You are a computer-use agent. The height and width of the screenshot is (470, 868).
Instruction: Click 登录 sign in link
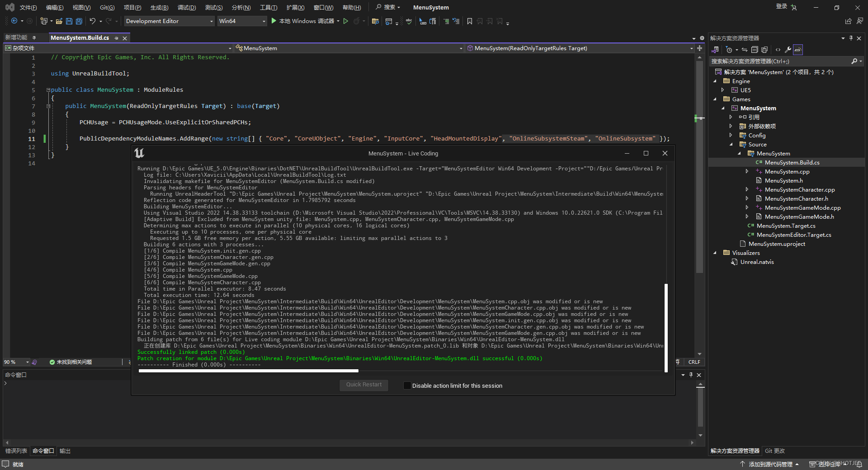pyautogui.click(x=782, y=6)
